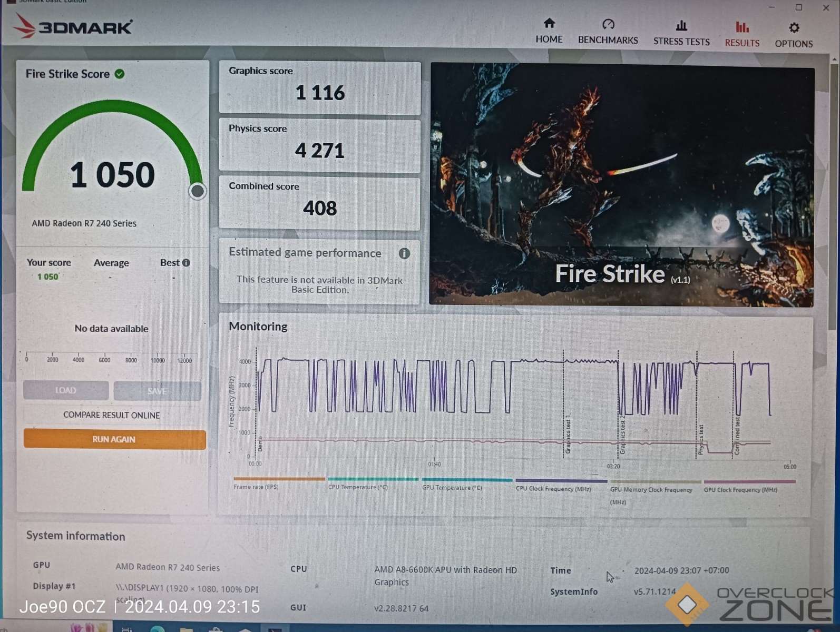Image resolution: width=840 pixels, height=632 pixels.
Task: Click the Graphics score value 1 116
Action: pyautogui.click(x=320, y=93)
